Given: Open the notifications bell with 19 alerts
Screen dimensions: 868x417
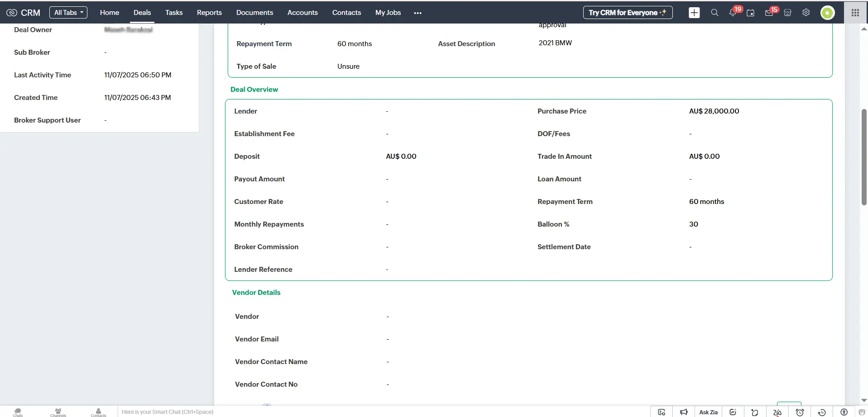Looking at the screenshot, I should pos(733,13).
